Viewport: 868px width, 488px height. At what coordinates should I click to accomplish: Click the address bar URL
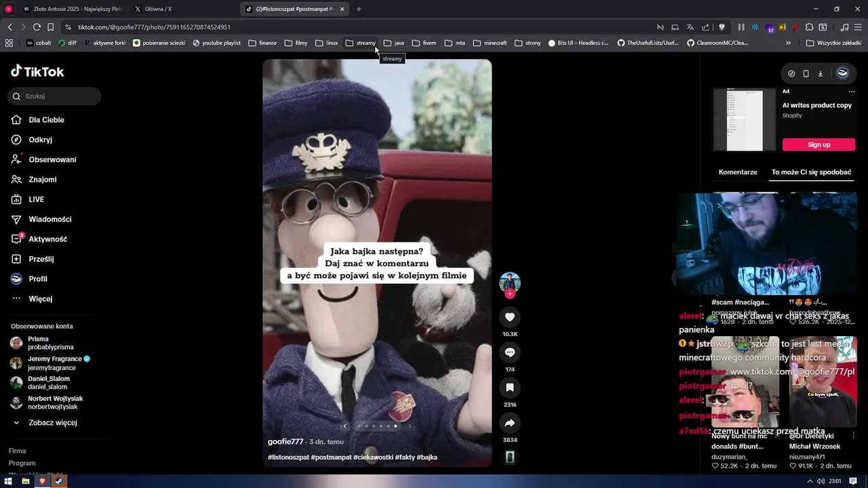(154, 27)
